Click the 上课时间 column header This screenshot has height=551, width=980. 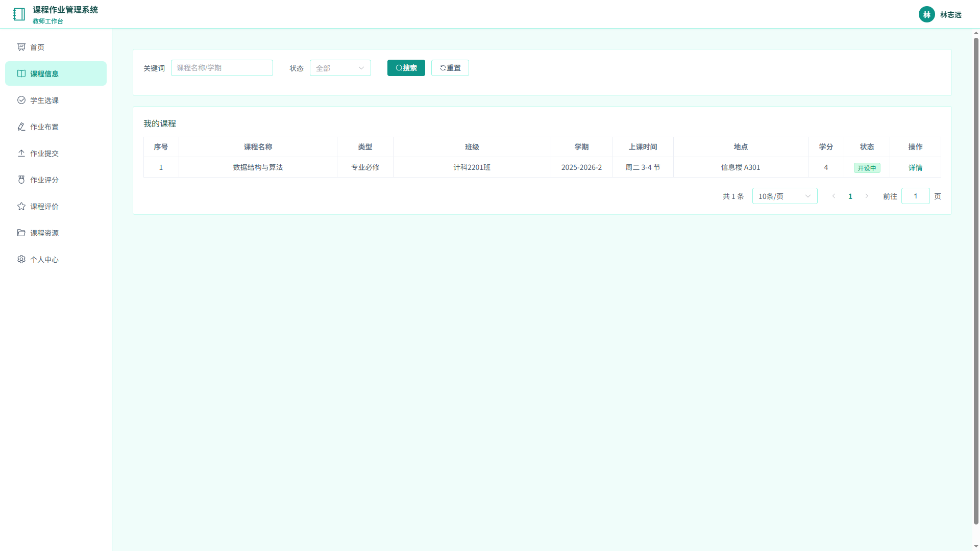643,147
